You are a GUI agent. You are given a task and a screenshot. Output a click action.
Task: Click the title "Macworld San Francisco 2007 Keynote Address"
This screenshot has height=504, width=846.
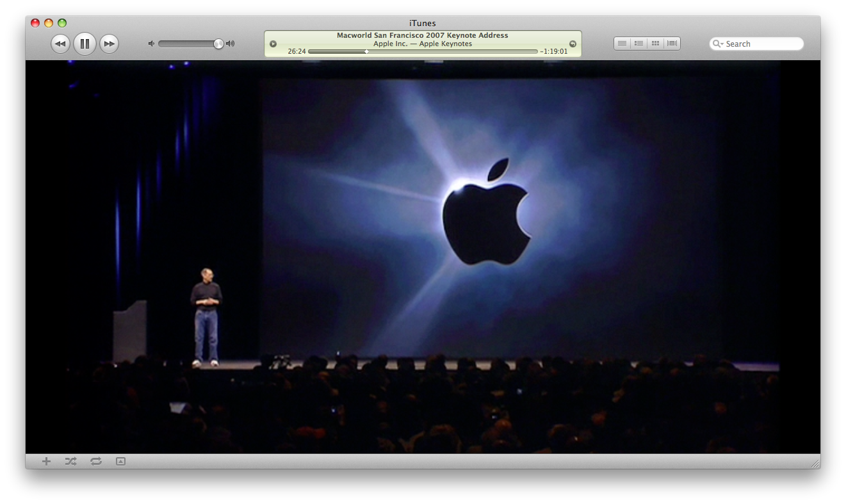[x=423, y=35]
